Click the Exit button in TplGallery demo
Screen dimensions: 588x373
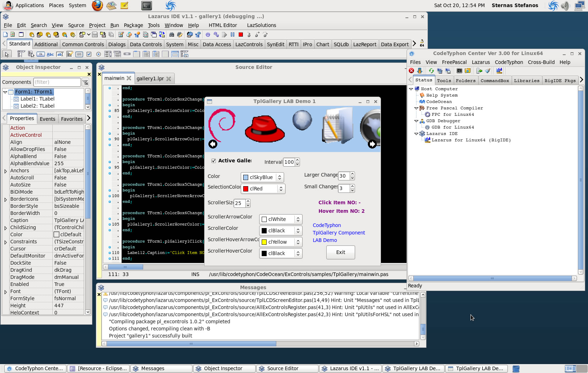[x=341, y=252]
